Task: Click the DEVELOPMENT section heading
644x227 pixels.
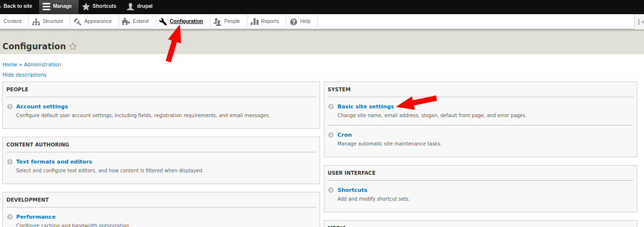Action: coord(27,200)
